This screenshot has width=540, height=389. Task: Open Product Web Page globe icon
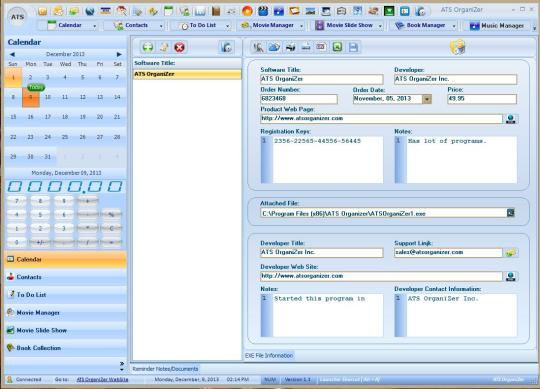point(511,119)
